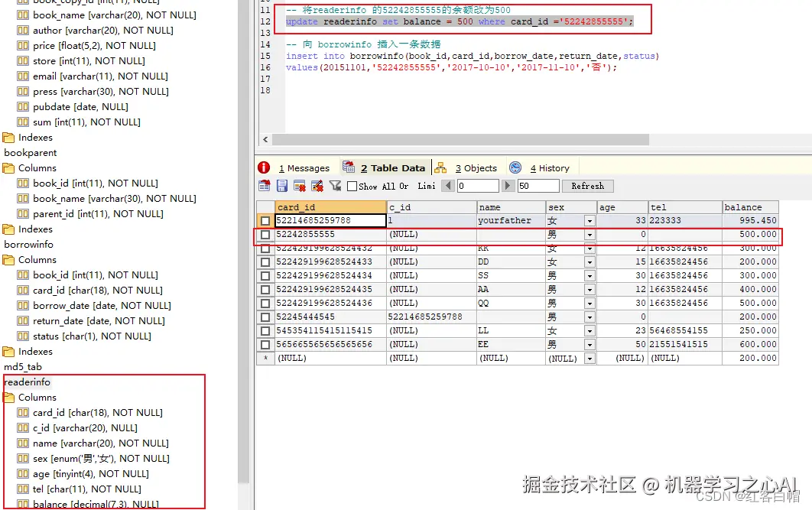This screenshot has width=812, height=510.
Task: Click the export table data toolbar icon
Action: tap(264, 185)
